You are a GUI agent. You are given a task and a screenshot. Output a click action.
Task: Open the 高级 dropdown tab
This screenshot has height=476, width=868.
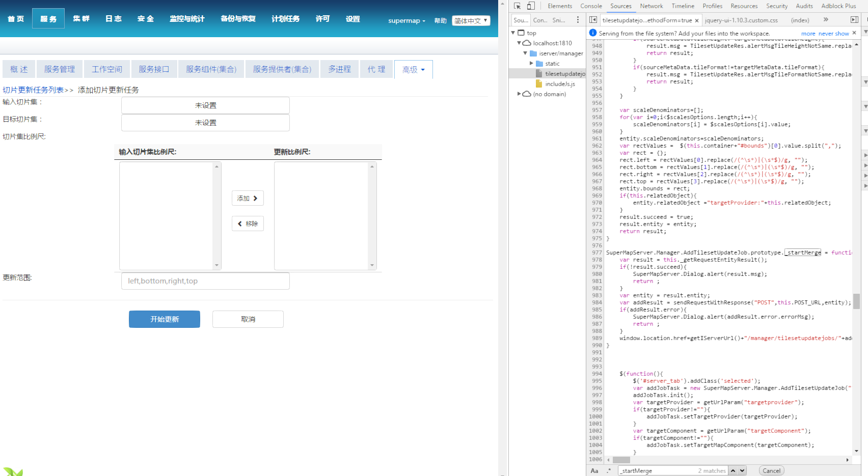(414, 69)
